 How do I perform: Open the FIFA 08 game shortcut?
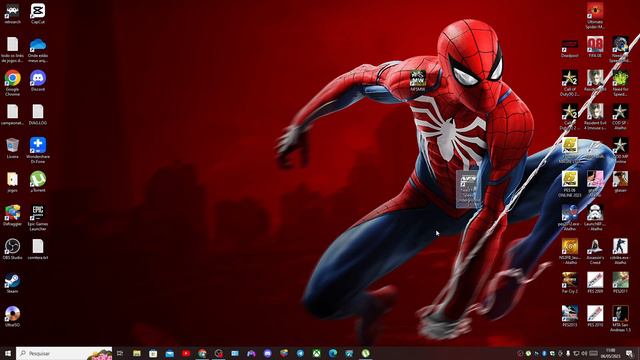[x=595, y=47]
